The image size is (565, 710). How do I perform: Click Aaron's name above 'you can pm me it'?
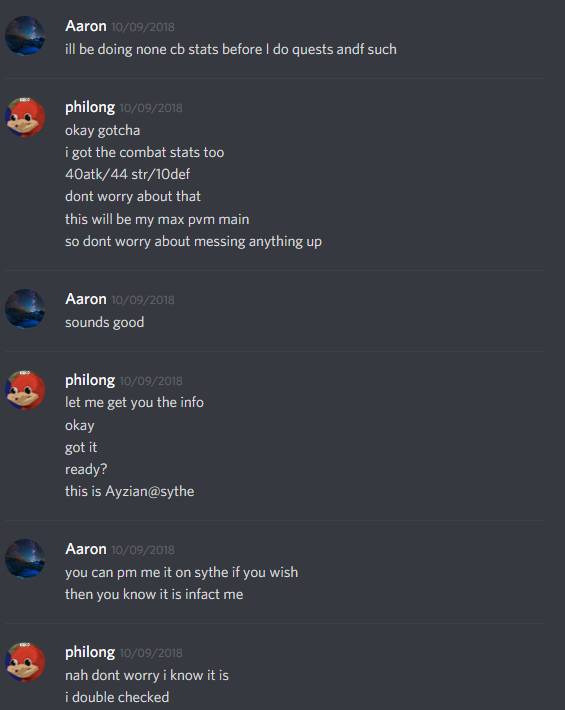[86, 549]
